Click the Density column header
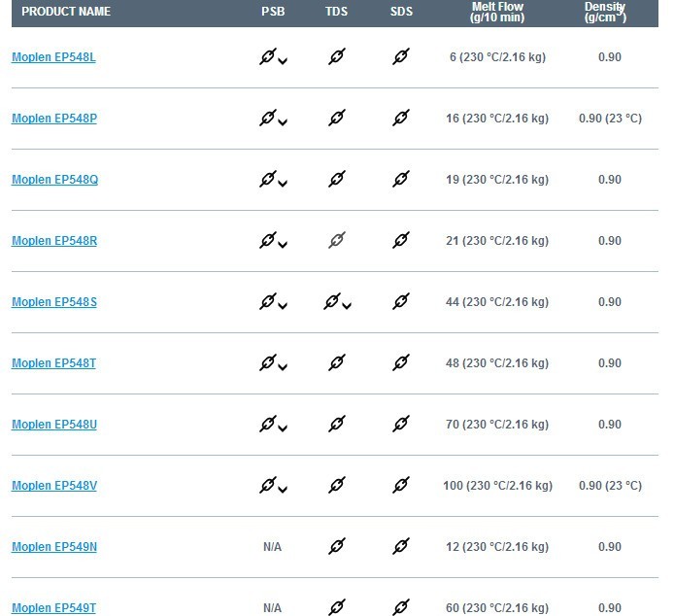This screenshot has width=674, height=616. 605,12
